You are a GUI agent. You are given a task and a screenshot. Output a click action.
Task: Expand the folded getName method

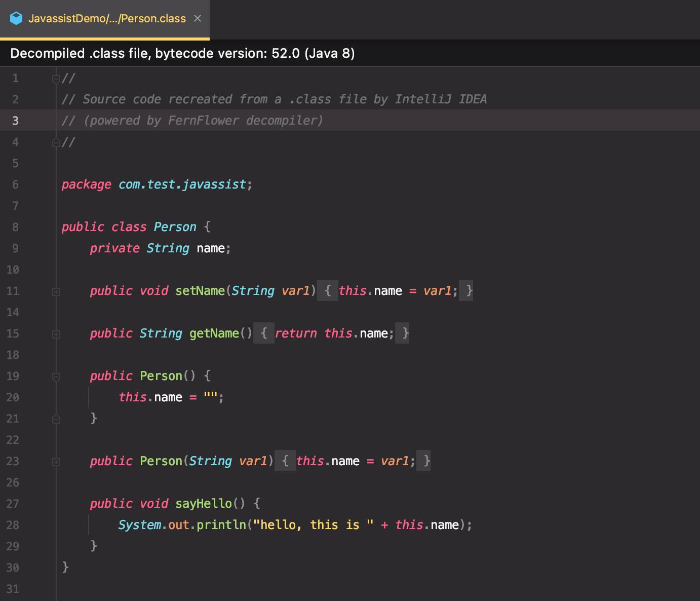pos(56,334)
